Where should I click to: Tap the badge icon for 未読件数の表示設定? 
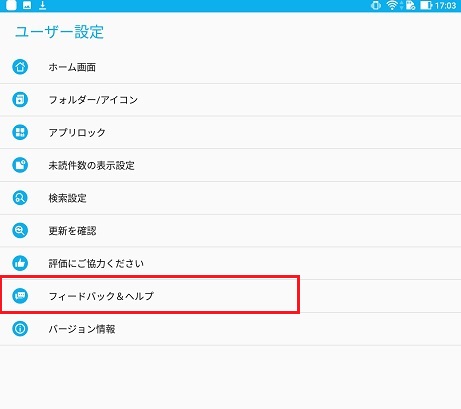click(x=20, y=165)
